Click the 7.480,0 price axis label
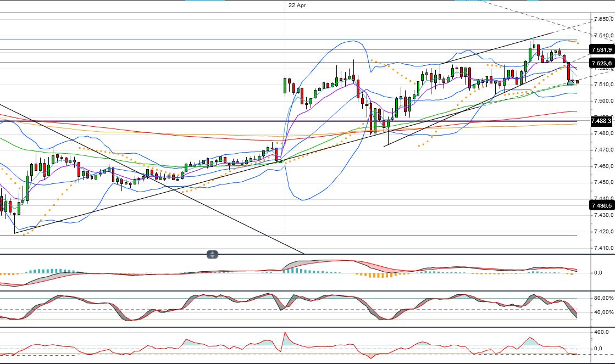 603,133
